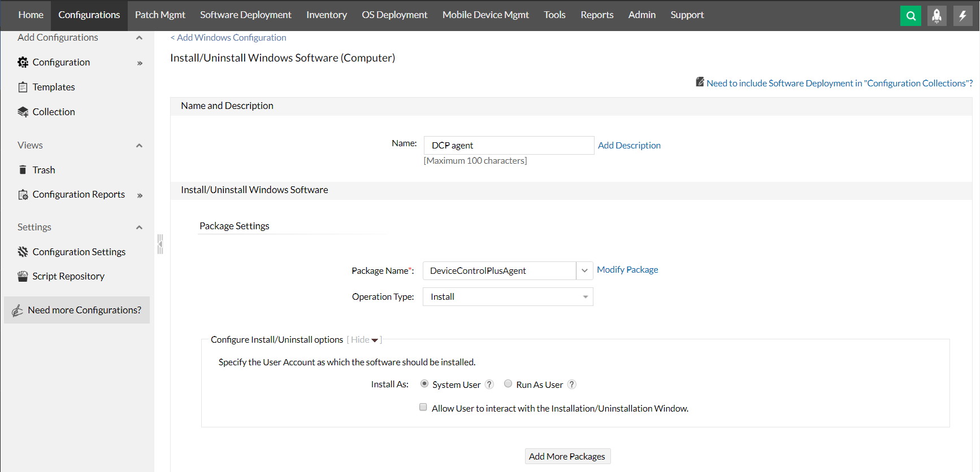Collapse the Add Configurations section

139,38
